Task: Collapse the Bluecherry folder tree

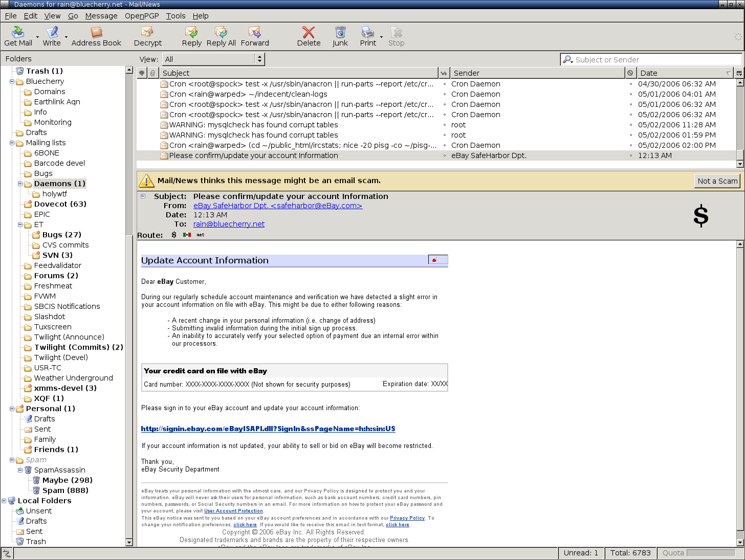Action: tap(12, 81)
